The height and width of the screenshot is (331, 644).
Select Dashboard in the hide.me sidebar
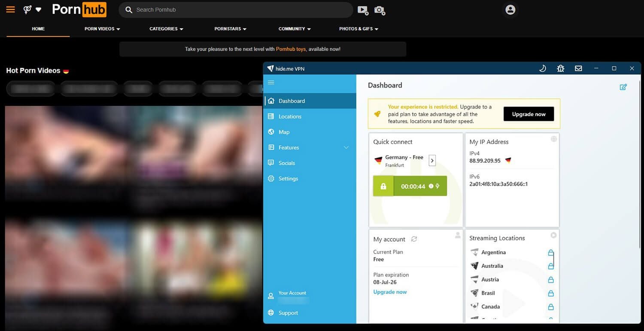[310, 101]
